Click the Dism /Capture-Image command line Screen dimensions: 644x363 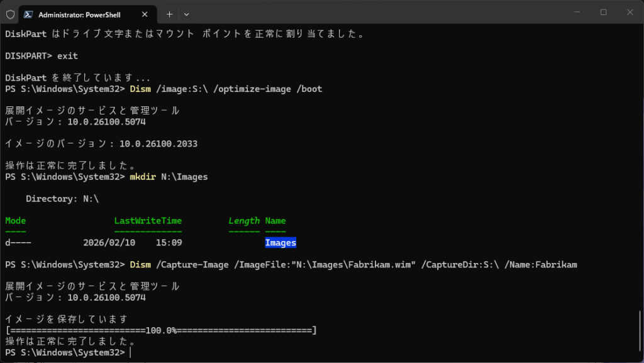click(352, 265)
